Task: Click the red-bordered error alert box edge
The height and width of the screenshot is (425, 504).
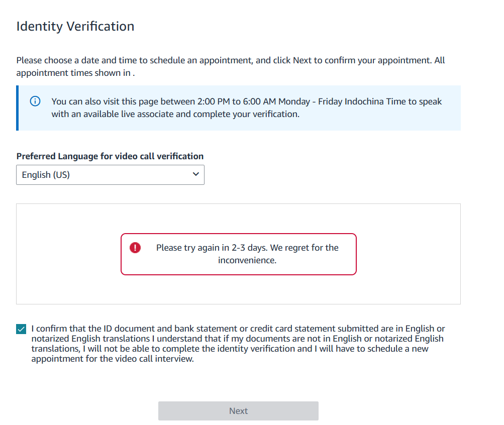Action: [239, 234]
